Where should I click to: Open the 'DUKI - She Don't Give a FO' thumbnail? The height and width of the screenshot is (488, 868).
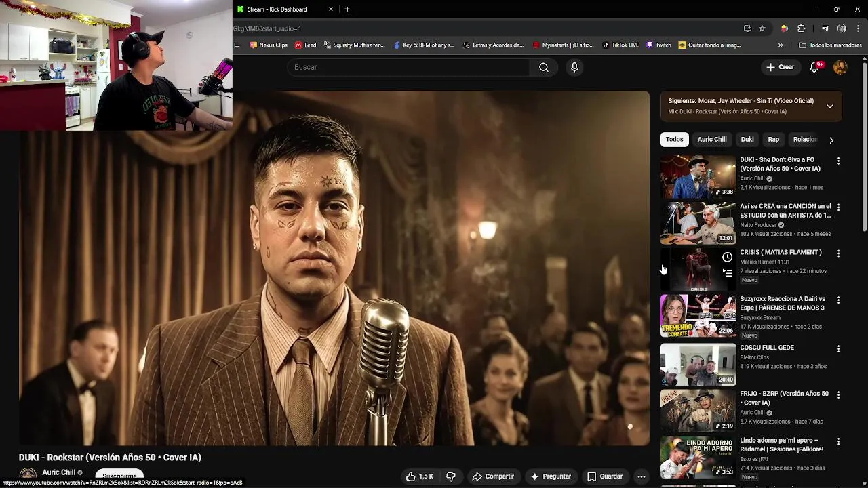pos(698,176)
